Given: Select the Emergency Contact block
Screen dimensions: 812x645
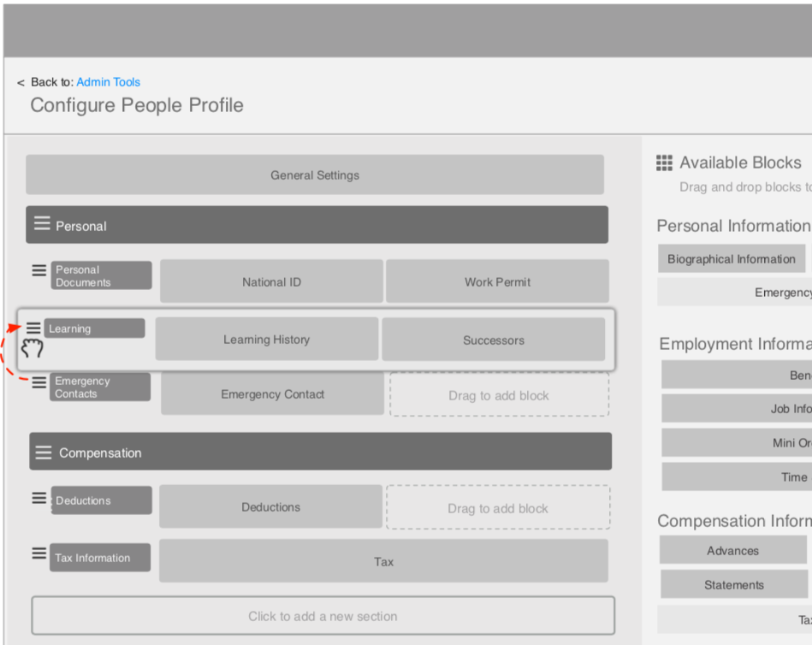Looking at the screenshot, I should (271, 394).
